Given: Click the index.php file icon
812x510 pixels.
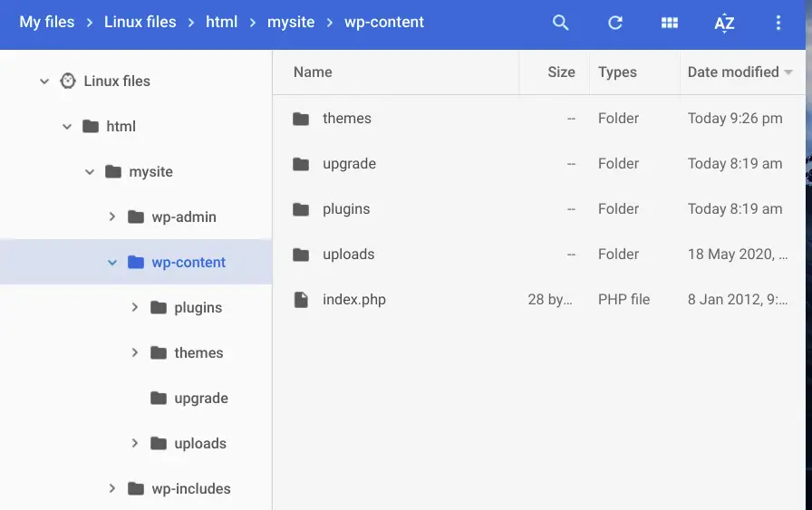Looking at the screenshot, I should pos(301,300).
